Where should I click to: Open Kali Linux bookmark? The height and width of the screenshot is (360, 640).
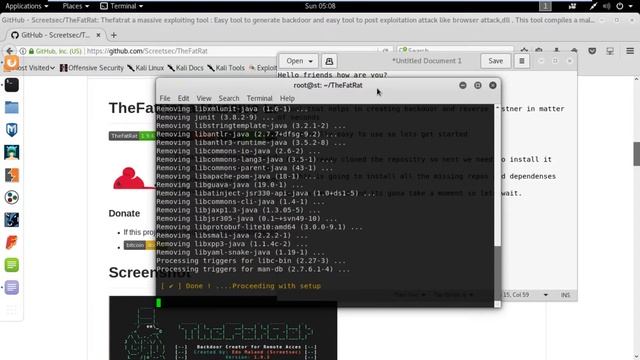(146, 68)
